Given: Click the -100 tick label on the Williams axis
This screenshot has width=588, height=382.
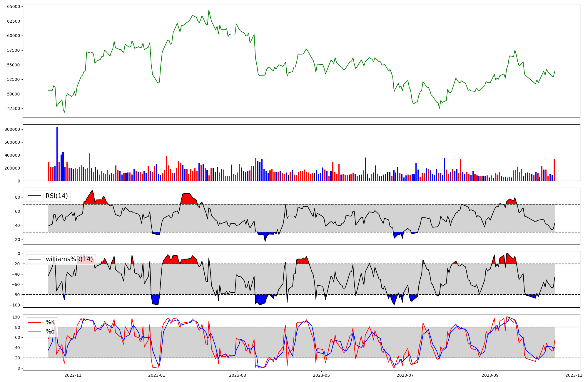Looking at the screenshot, I should coord(14,305).
